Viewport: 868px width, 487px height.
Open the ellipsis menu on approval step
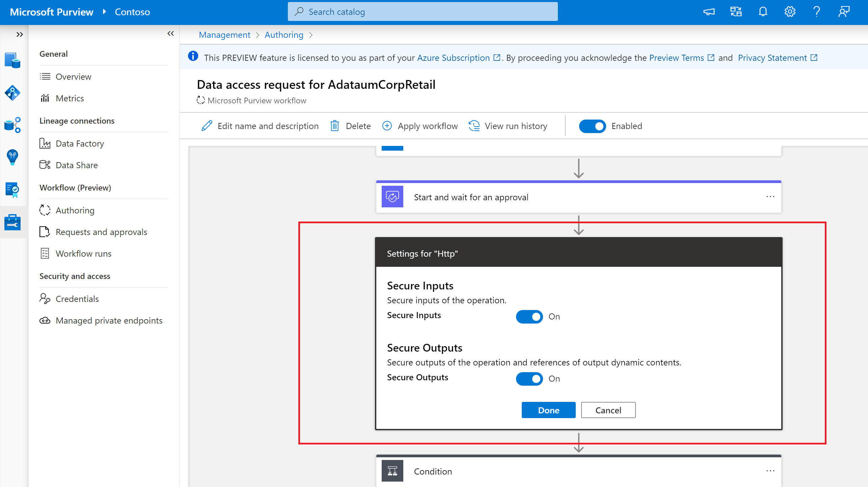point(770,197)
